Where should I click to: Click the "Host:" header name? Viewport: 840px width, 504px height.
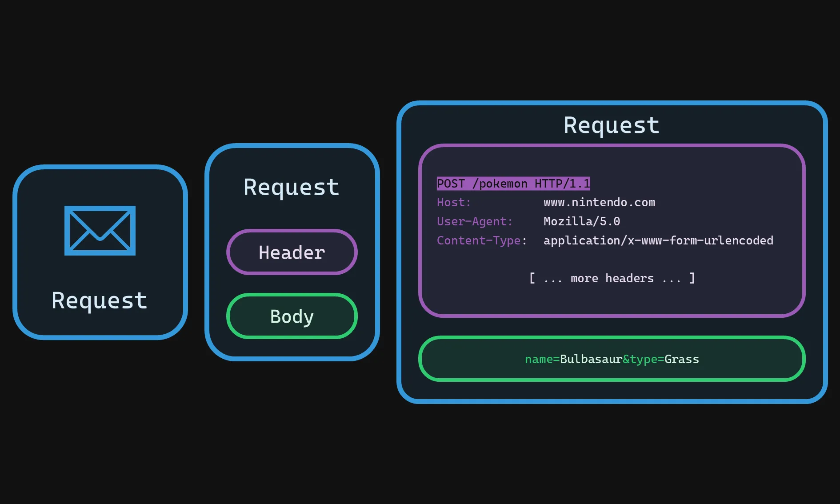(x=454, y=203)
